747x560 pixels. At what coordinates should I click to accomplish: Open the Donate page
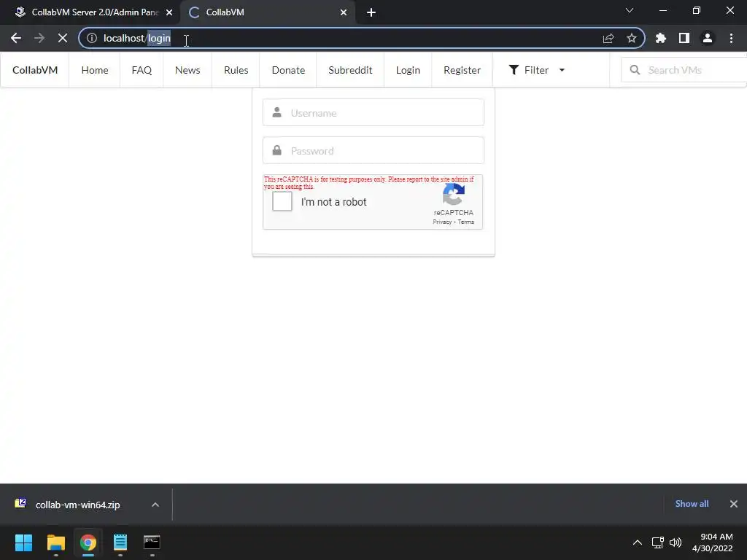click(288, 70)
